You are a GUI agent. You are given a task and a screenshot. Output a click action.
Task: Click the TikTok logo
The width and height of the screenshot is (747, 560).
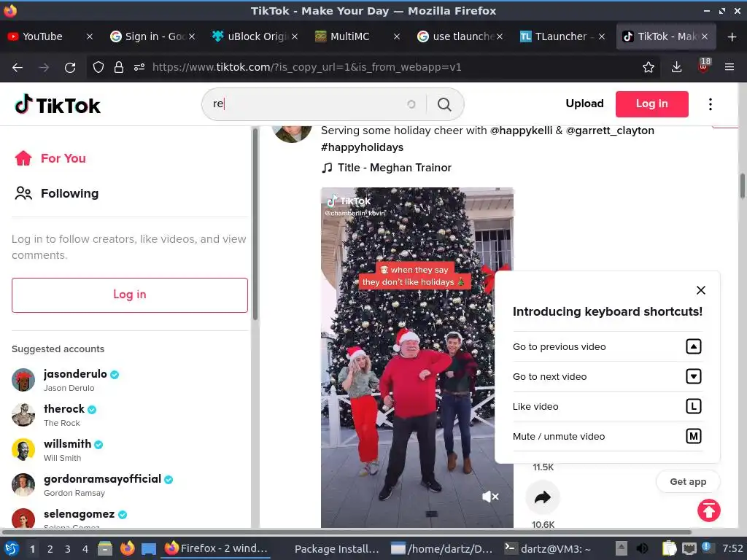58,105
